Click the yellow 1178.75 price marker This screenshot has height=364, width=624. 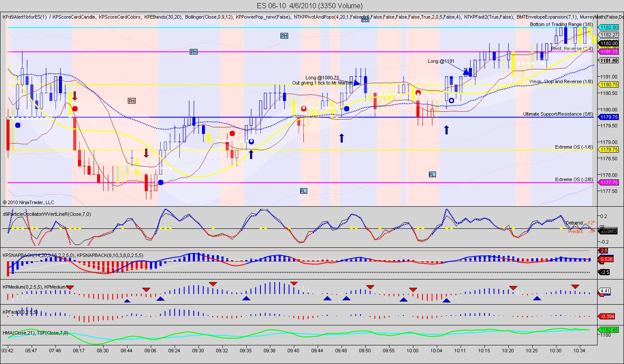[x=608, y=149]
